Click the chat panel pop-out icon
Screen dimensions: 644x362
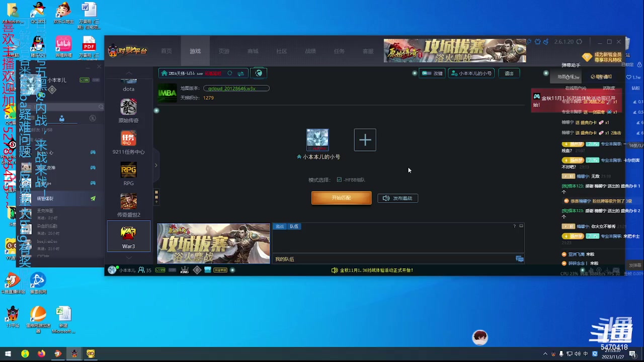tap(521, 226)
